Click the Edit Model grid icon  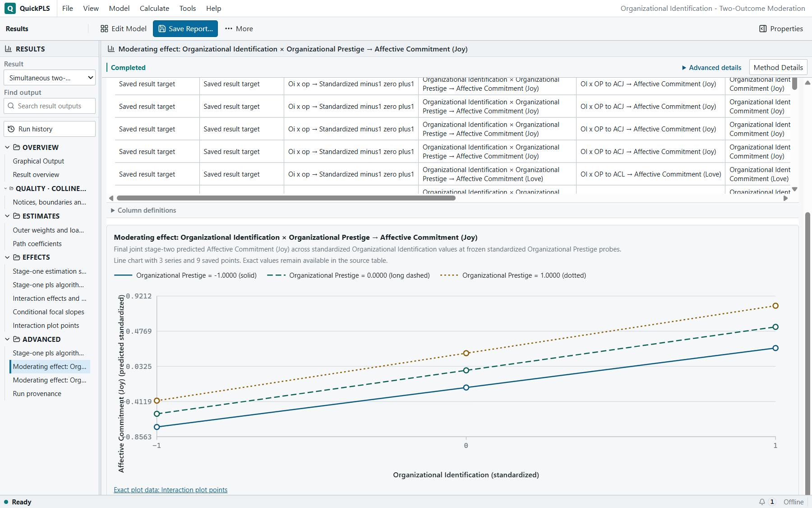104,28
